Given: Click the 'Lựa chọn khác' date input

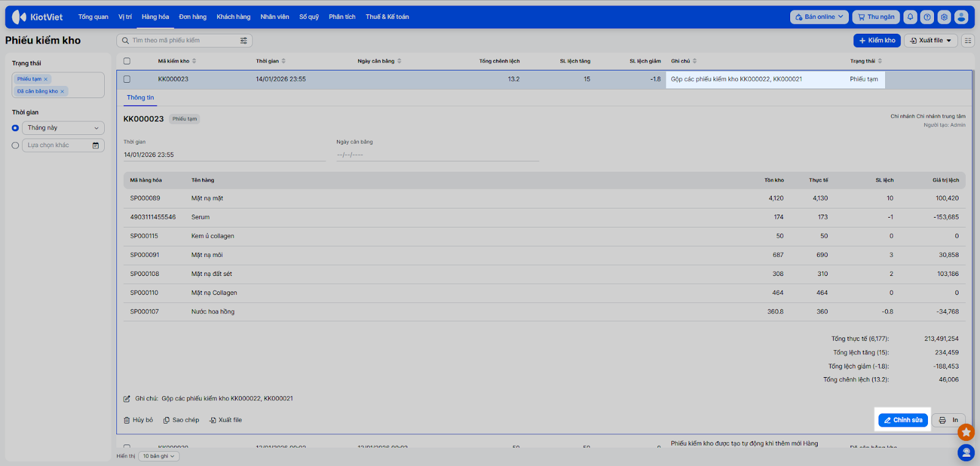Looking at the screenshot, I should (63, 145).
